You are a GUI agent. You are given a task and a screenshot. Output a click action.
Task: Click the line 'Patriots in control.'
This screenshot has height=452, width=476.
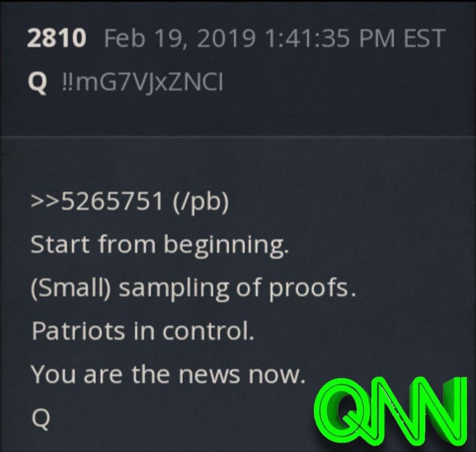[x=142, y=330]
